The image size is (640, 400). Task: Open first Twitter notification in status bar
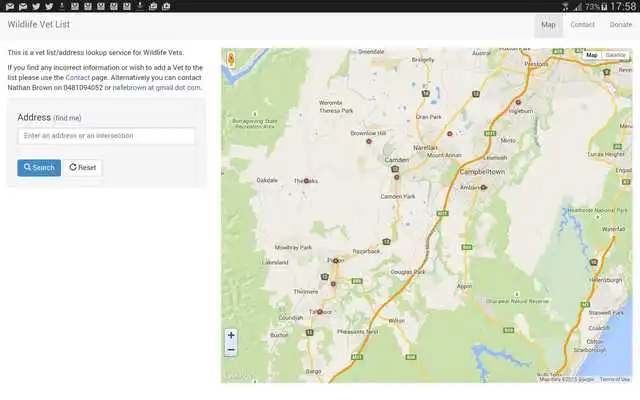(36, 6)
